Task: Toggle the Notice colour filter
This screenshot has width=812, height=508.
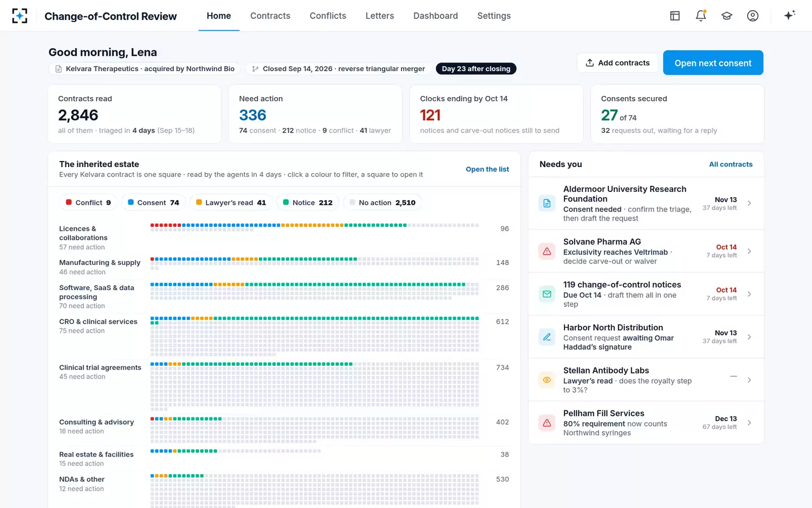Action: pos(308,203)
